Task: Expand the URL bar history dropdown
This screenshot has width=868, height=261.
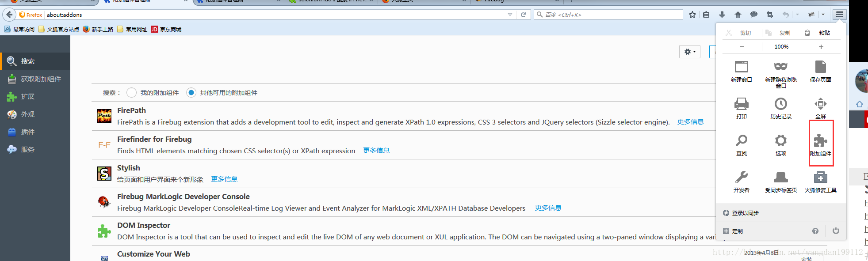Action: [x=510, y=15]
